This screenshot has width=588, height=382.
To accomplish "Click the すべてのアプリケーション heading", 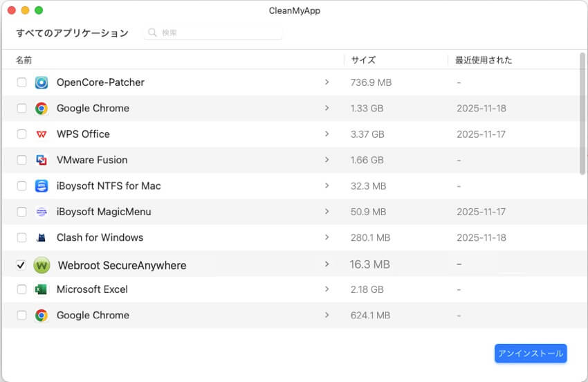I will [73, 33].
